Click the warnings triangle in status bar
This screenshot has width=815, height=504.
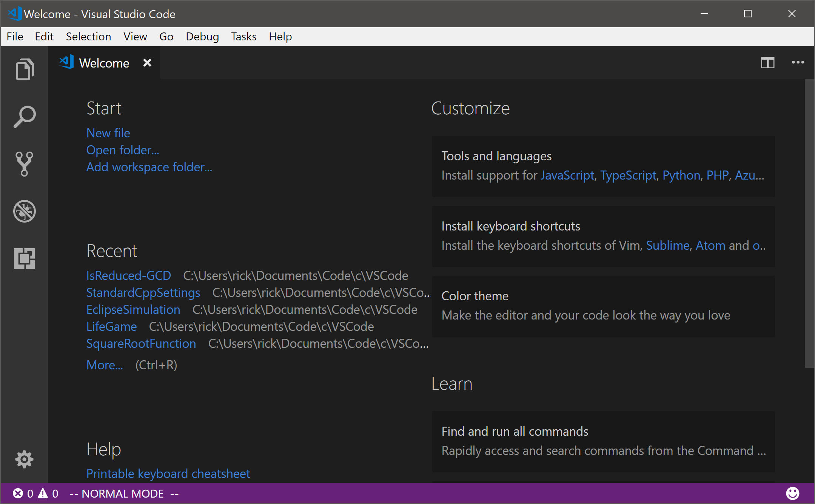[43, 493]
